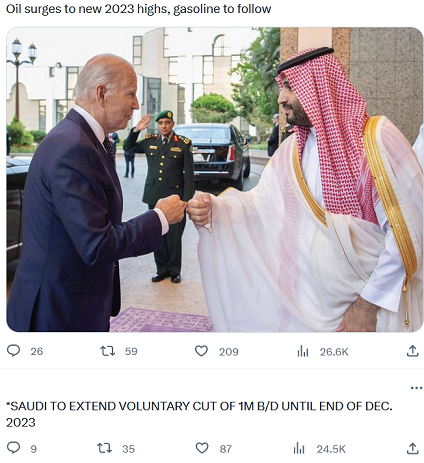Reply to the oil surges tweet

coord(14,351)
